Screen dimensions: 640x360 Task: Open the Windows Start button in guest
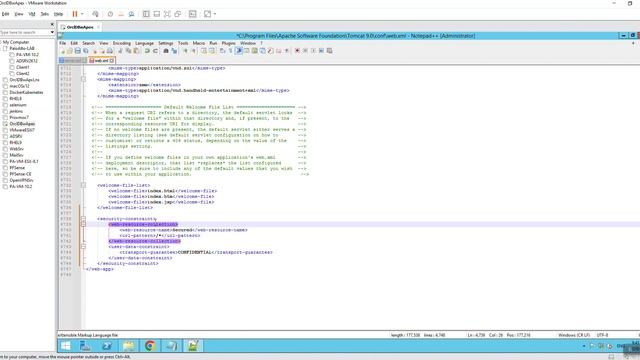tap(65, 346)
